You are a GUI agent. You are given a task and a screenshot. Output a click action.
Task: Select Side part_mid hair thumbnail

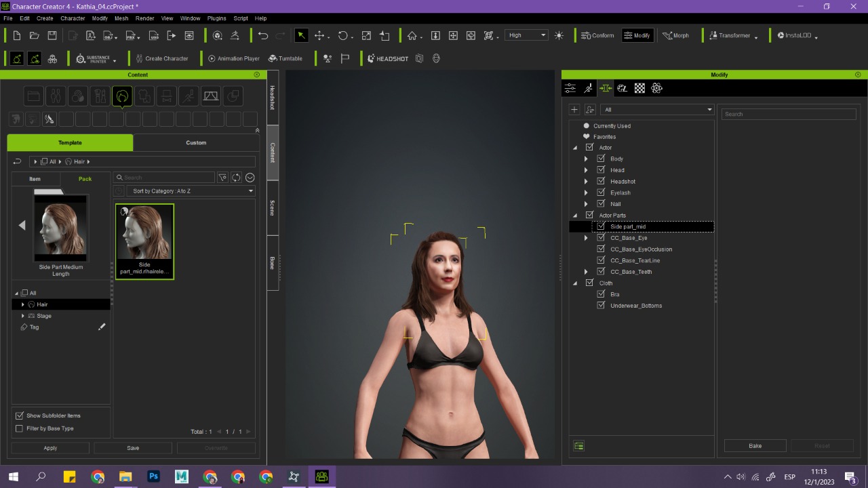[x=144, y=241]
